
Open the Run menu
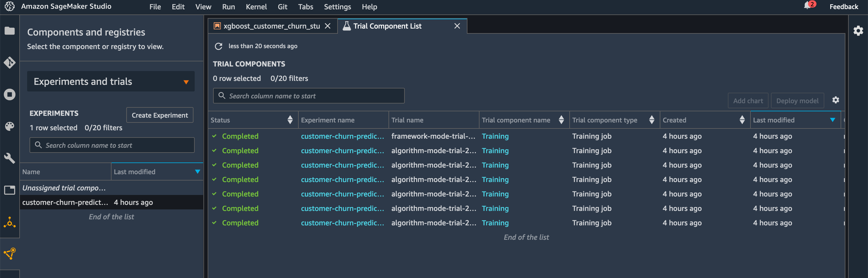(228, 7)
